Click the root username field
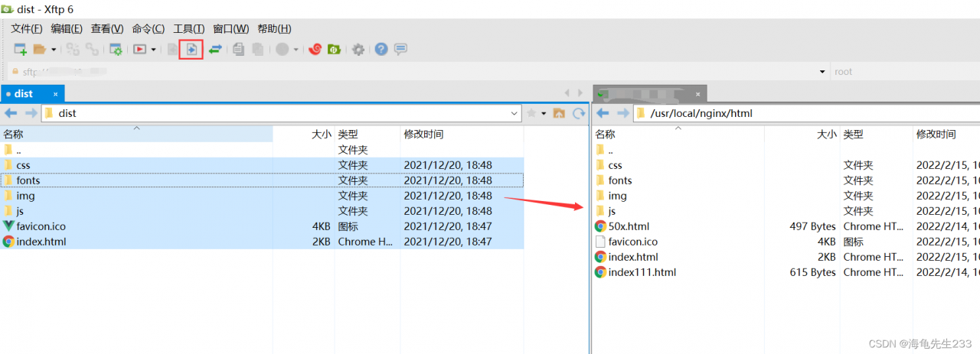 pos(905,72)
